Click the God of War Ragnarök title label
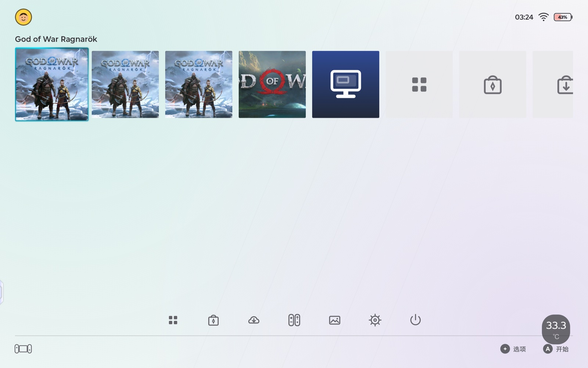This screenshot has width=588, height=368. coord(56,39)
